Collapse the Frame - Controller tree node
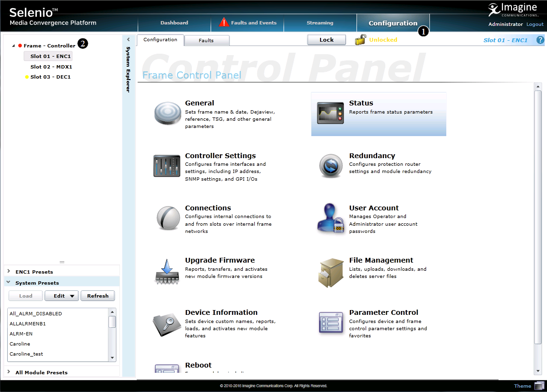The height and width of the screenshot is (392, 547). [13, 46]
